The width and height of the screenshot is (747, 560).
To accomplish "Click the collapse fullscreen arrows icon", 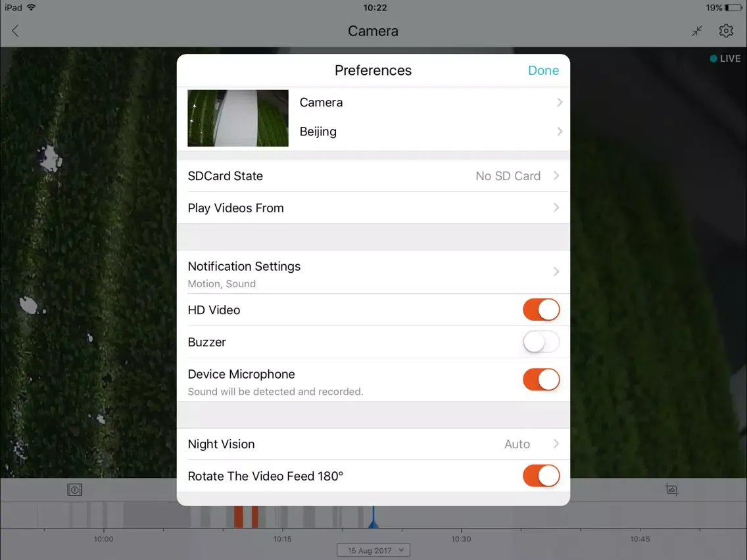I will (x=697, y=31).
